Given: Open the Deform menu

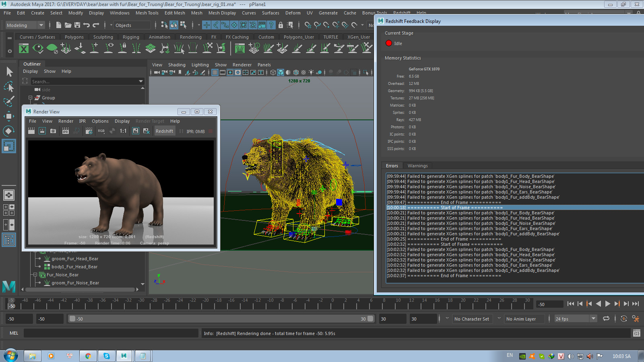Looking at the screenshot, I should (x=293, y=13).
